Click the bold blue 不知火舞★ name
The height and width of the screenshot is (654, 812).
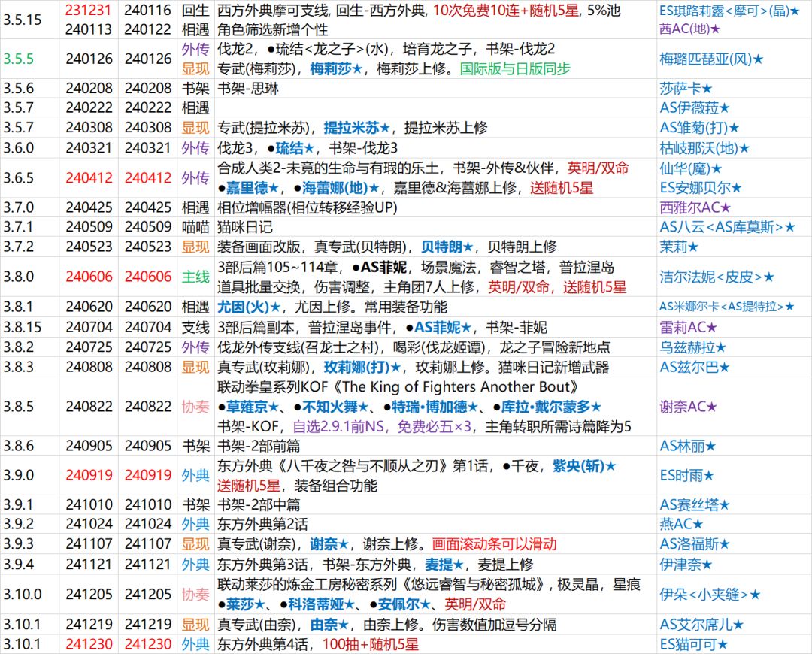point(335,407)
